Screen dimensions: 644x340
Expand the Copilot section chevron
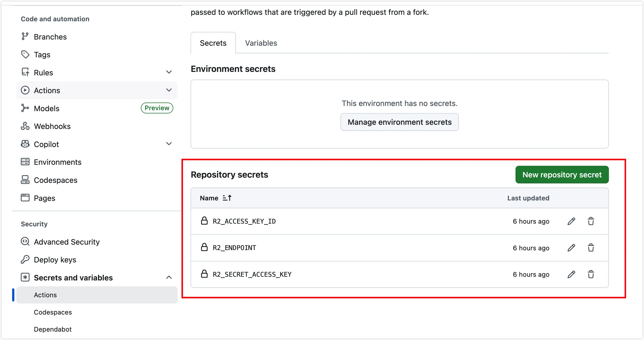click(x=169, y=144)
